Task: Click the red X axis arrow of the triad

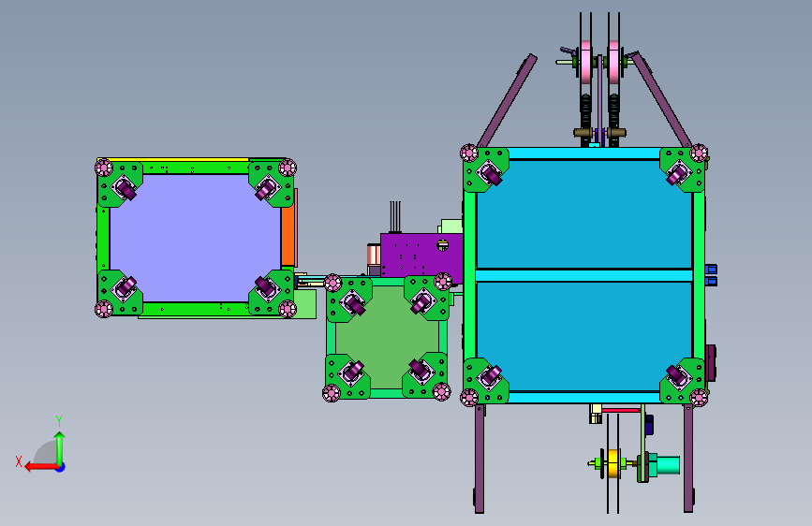Action: pos(40,467)
